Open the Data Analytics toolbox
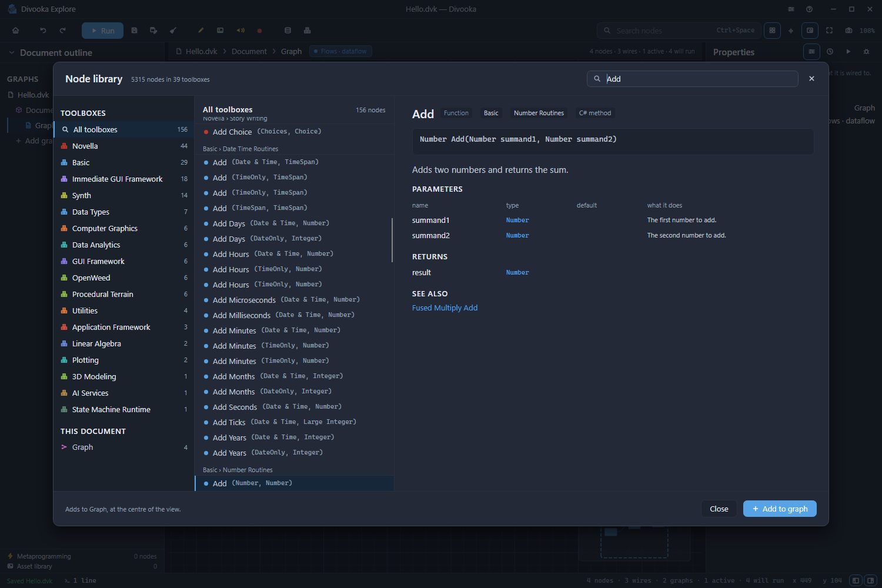882x588 pixels. tap(124, 245)
